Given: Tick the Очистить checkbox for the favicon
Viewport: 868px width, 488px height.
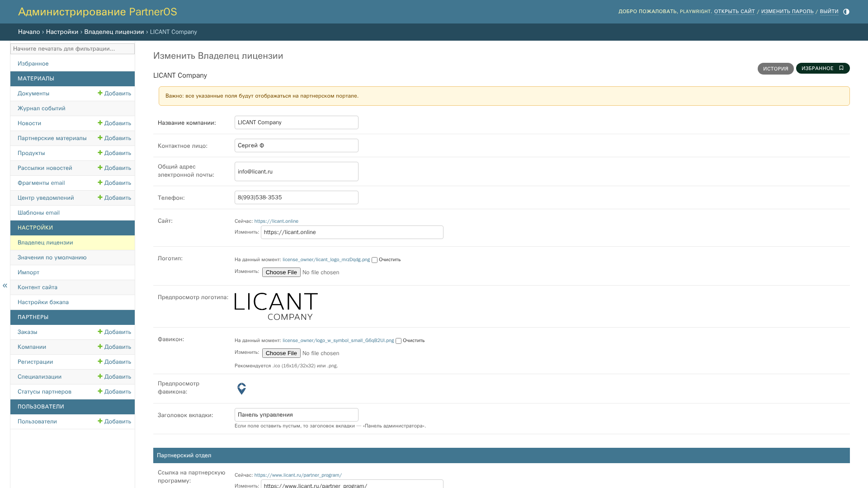Looking at the screenshot, I should (398, 341).
